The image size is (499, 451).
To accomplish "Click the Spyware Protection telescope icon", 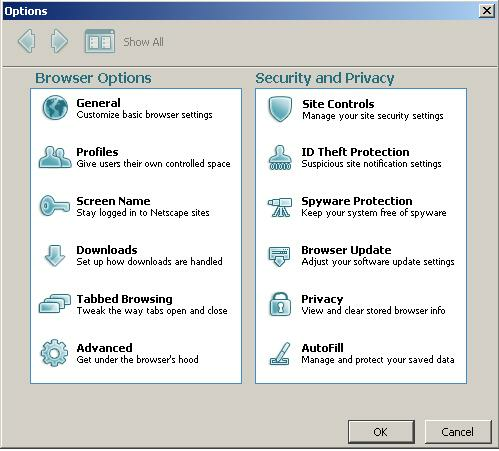I will pyautogui.click(x=280, y=207).
